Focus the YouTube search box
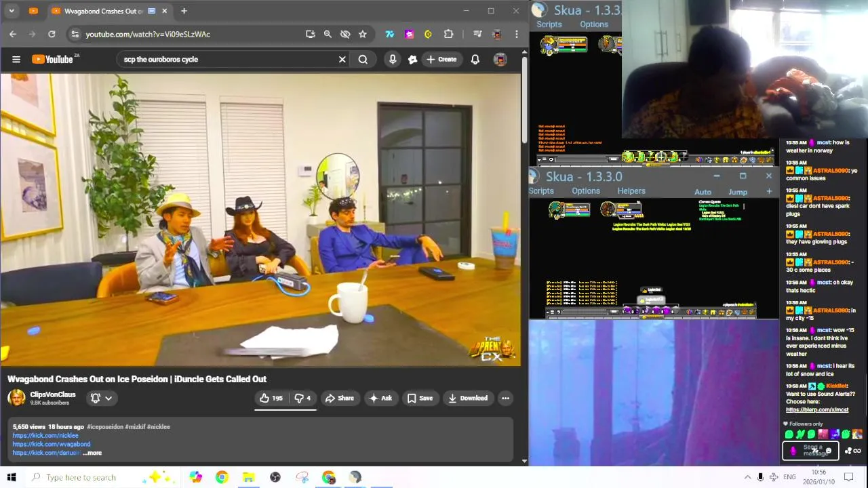The image size is (868, 488). pyautogui.click(x=227, y=60)
